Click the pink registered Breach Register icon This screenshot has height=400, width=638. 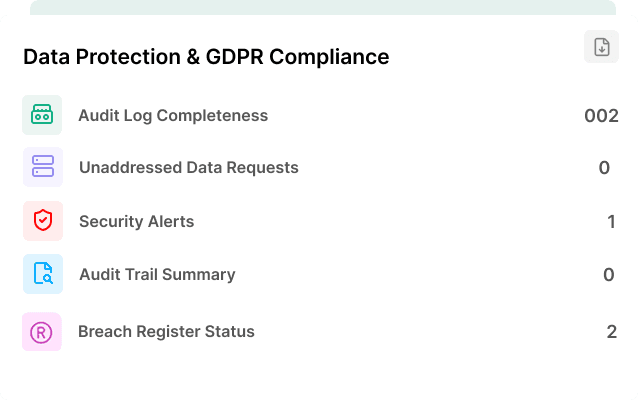click(x=42, y=332)
